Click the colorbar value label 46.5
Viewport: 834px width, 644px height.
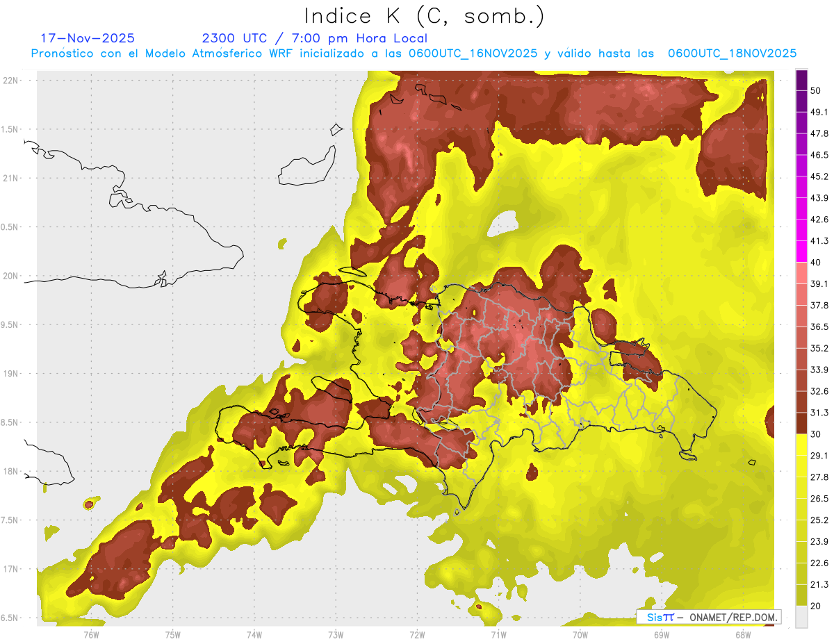click(x=819, y=155)
